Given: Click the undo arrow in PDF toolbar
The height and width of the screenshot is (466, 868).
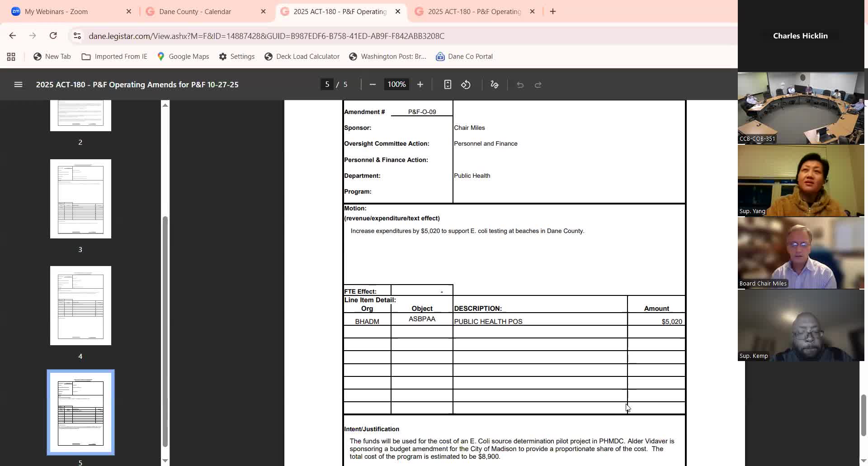Looking at the screenshot, I should (520, 85).
